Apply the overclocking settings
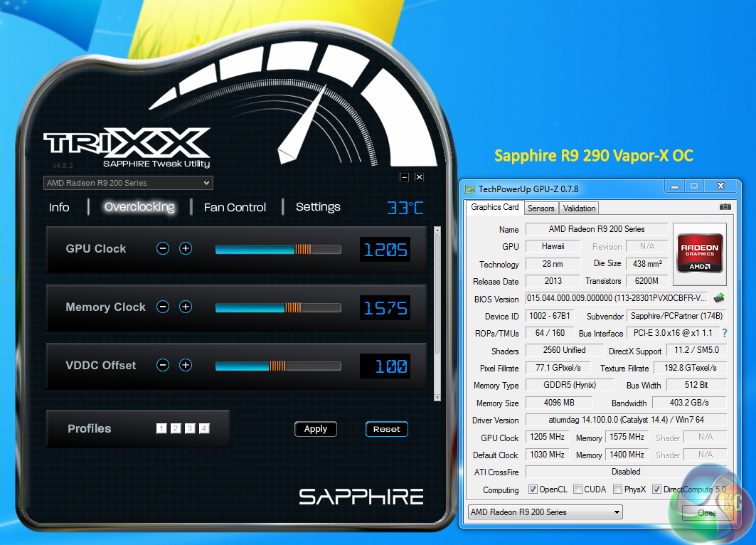Viewport: 756px width, 545px height. [x=316, y=429]
